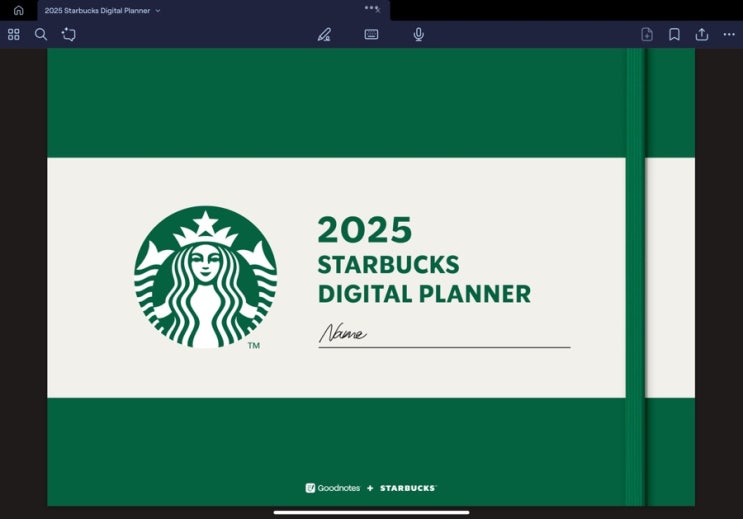
Task: Expand the document title dropdown chevron
Action: coord(158,10)
